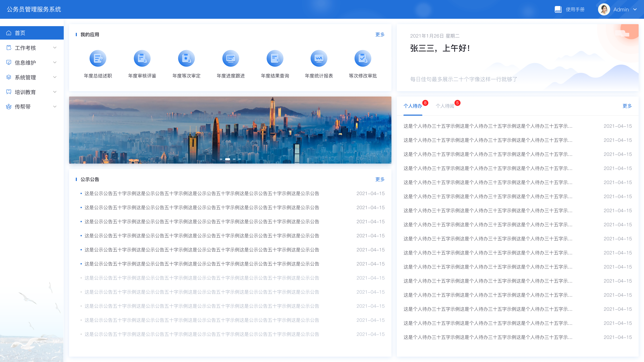This screenshot has height=362, width=644.
Task: Click the Admin username text
Action: [621, 9]
